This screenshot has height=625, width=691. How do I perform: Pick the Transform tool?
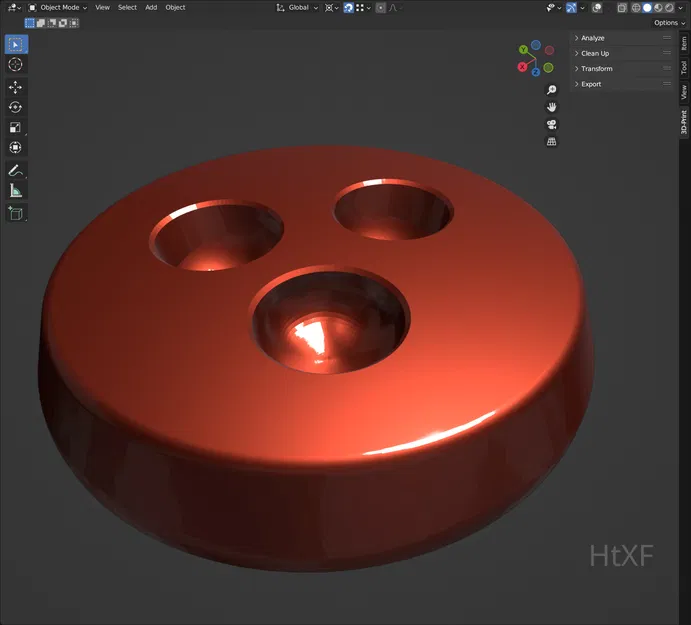point(15,147)
